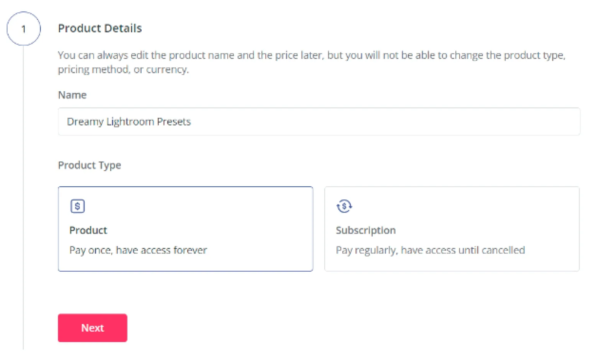Click the step 1 circle indicator
This screenshot has height=364, width=616.
coord(23,28)
